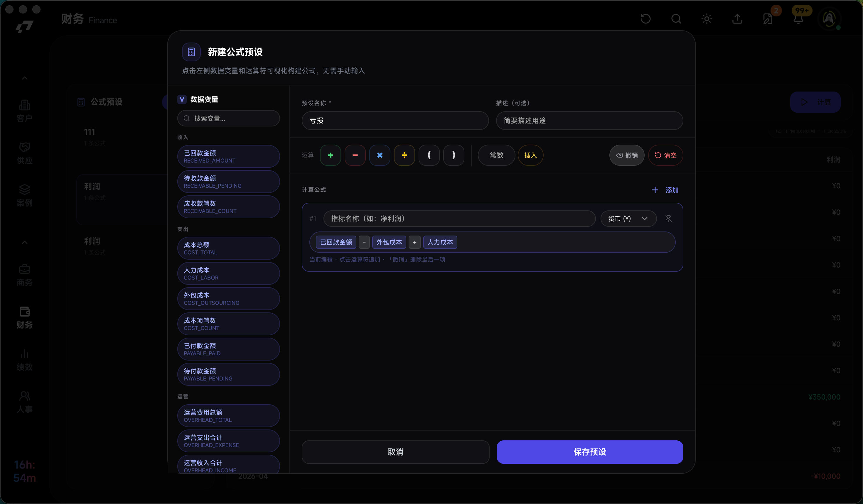Select the plus token in the formula
The width and height of the screenshot is (863, 504).
click(415, 242)
